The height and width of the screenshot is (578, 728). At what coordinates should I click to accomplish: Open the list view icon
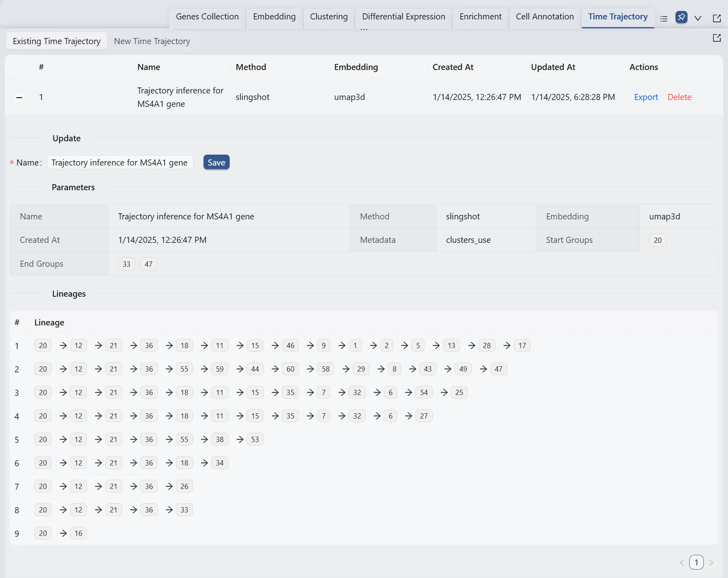tap(664, 19)
